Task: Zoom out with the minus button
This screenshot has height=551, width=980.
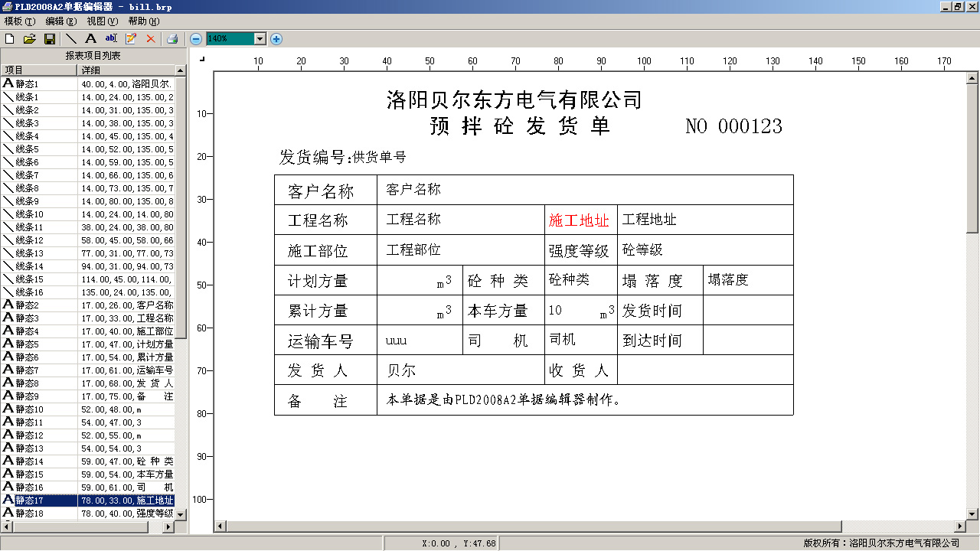Action: click(x=196, y=38)
